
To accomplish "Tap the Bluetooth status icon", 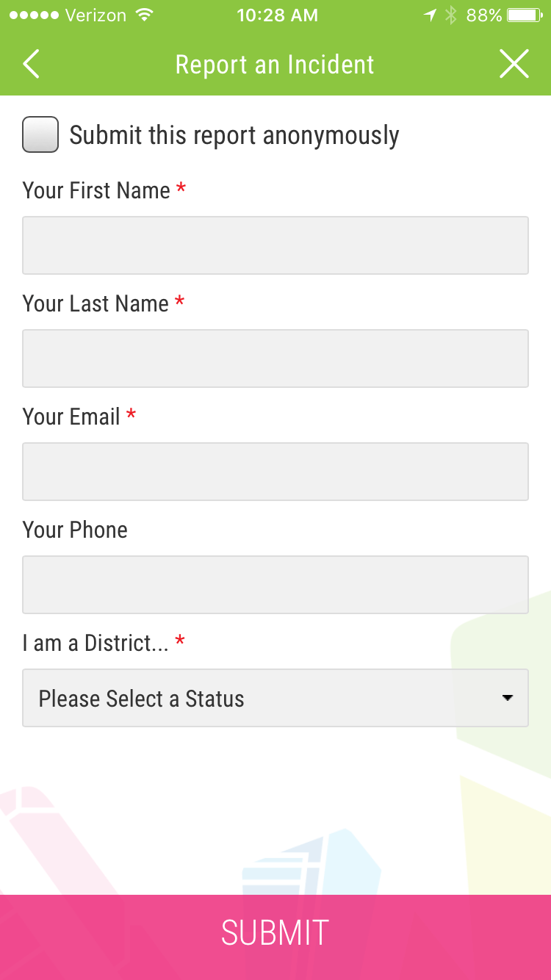I will pyautogui.click(x=451, y=15).
